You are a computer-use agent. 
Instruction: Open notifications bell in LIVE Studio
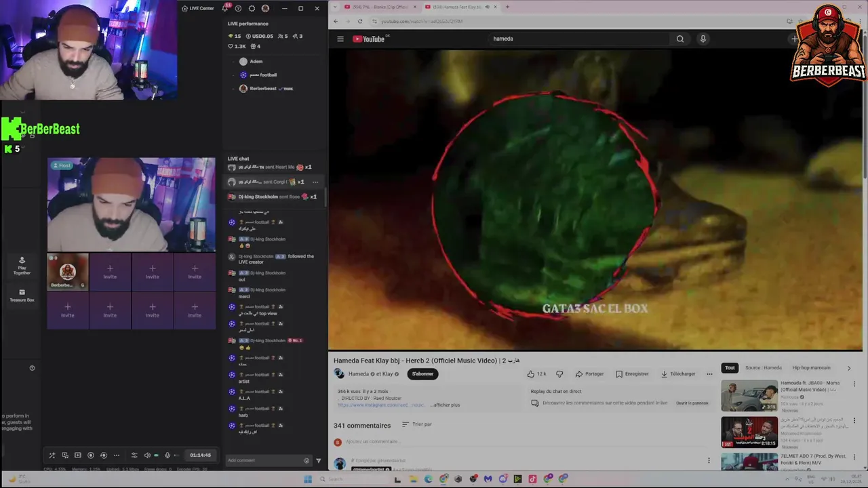(x=225, y=8)
